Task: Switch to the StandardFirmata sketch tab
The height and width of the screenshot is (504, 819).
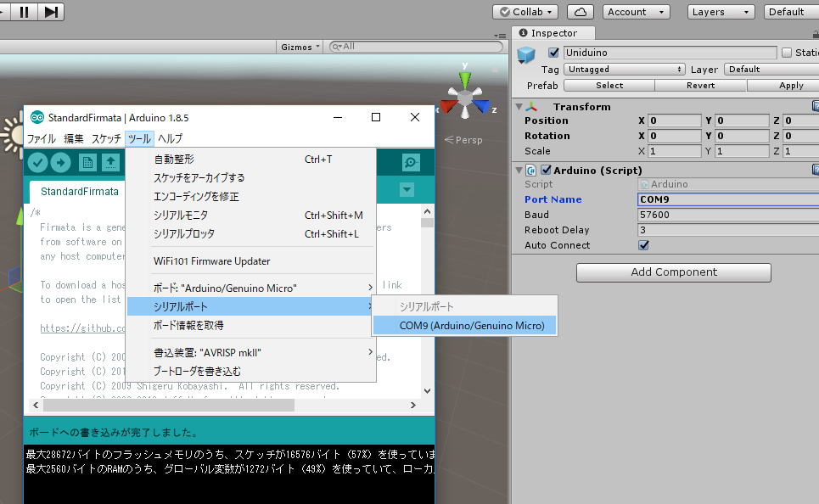Action: point(80,192)
